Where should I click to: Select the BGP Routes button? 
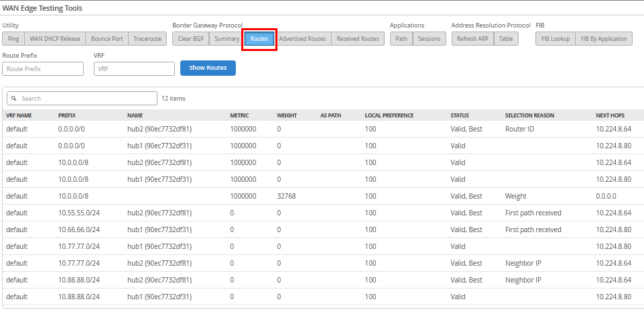click(259, 39)
